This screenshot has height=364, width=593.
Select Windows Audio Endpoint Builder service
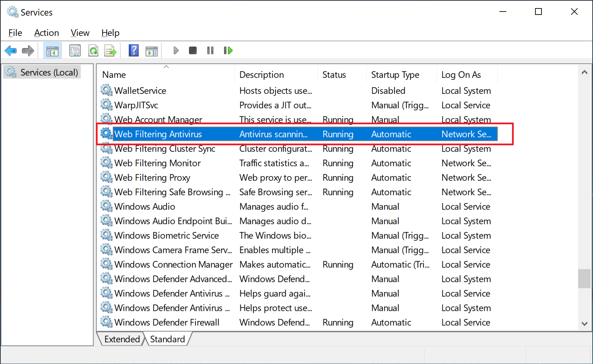click(x=173, y=221)
